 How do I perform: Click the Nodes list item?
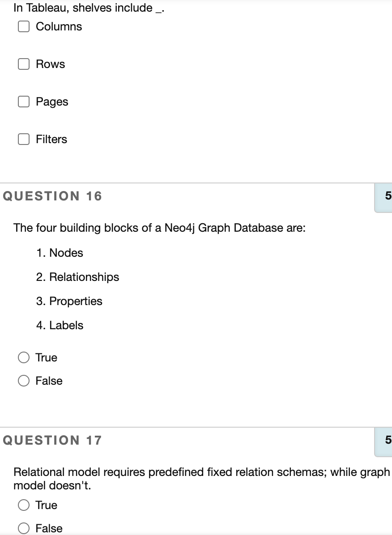click(60, 253)
